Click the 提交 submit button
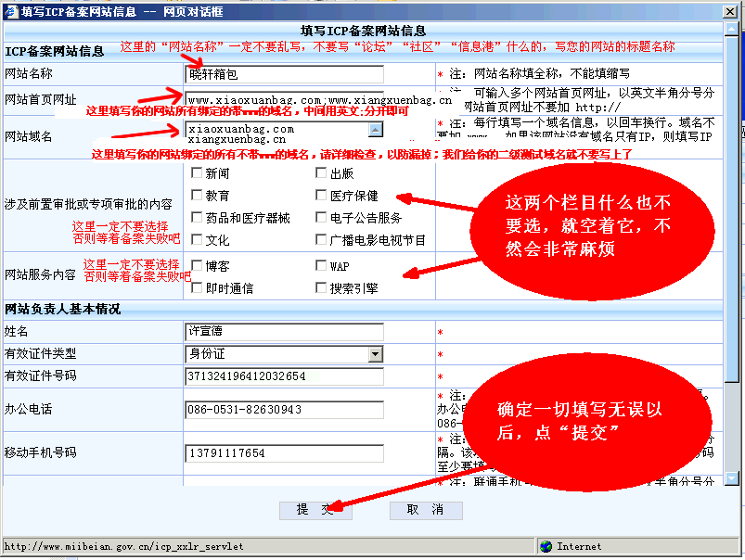745x560 pixels. [315, 510]
